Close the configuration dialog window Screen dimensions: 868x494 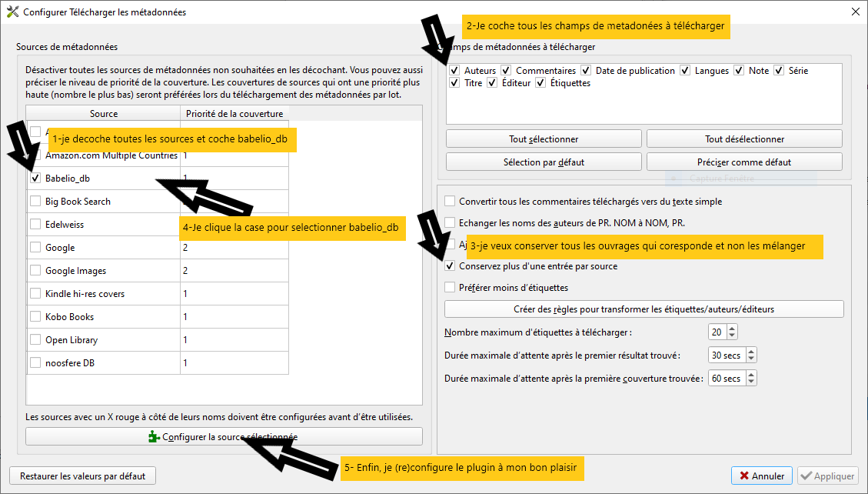click(x=855, y=12)
